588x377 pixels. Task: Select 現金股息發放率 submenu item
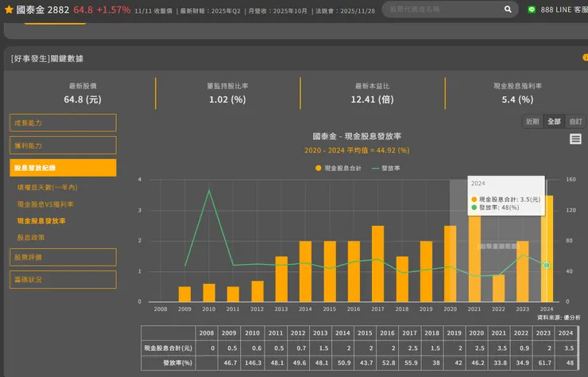click(41, 221)
